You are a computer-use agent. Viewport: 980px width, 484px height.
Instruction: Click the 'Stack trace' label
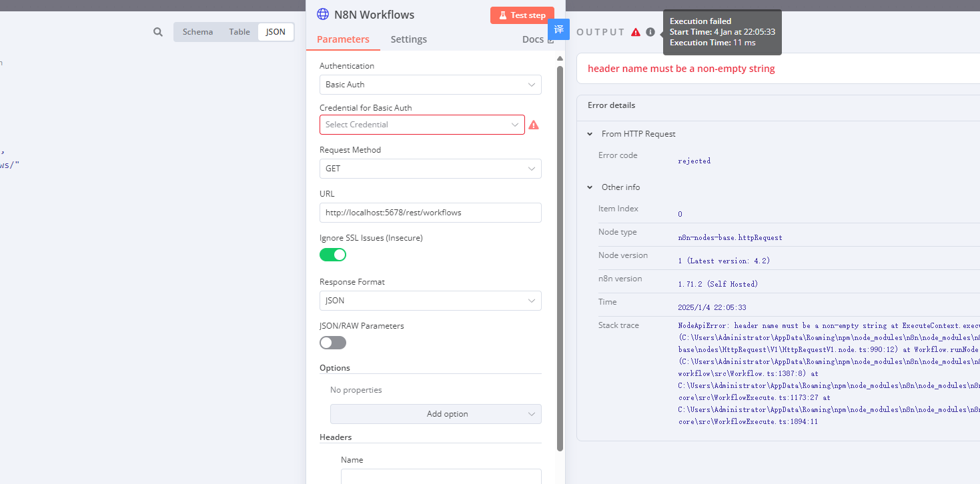618,325
